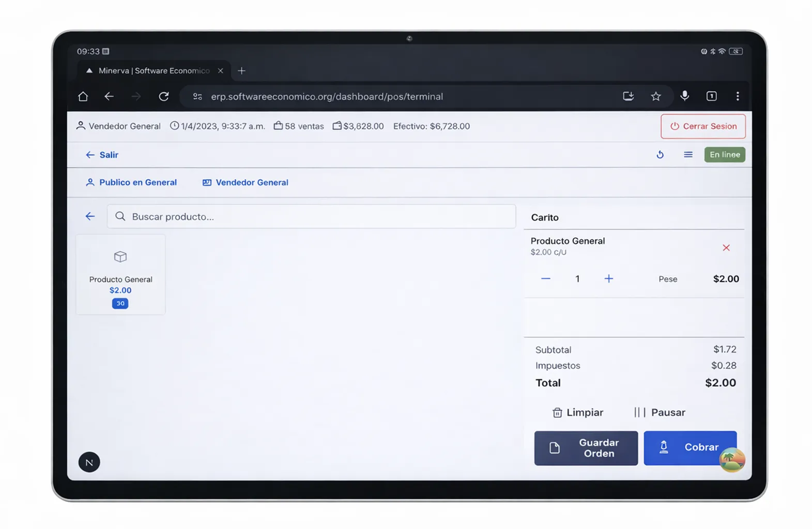Open the hamburger menu icon
The image size is (812, 529).
pos(688,154)
